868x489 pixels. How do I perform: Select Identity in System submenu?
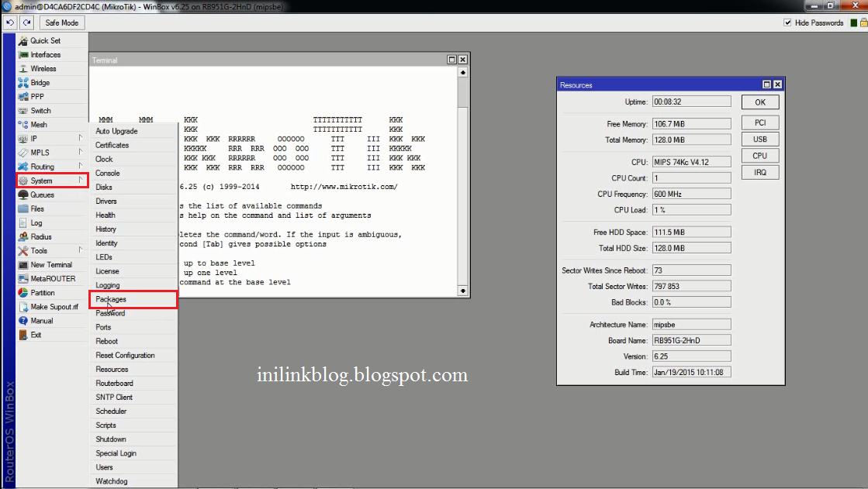pos(133,243)
